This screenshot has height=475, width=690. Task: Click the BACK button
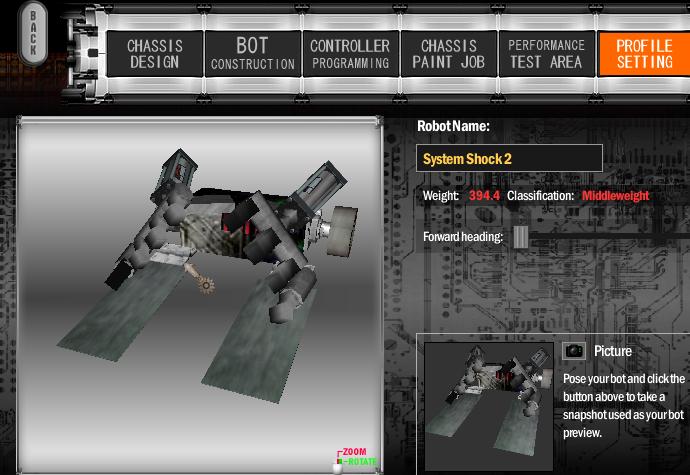(33, 33)
